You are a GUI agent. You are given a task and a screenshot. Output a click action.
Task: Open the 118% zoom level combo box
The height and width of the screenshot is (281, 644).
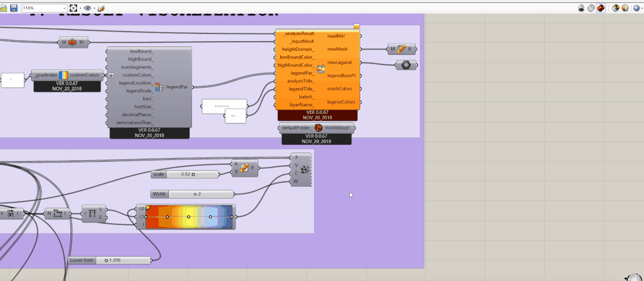tap(45, 8)
